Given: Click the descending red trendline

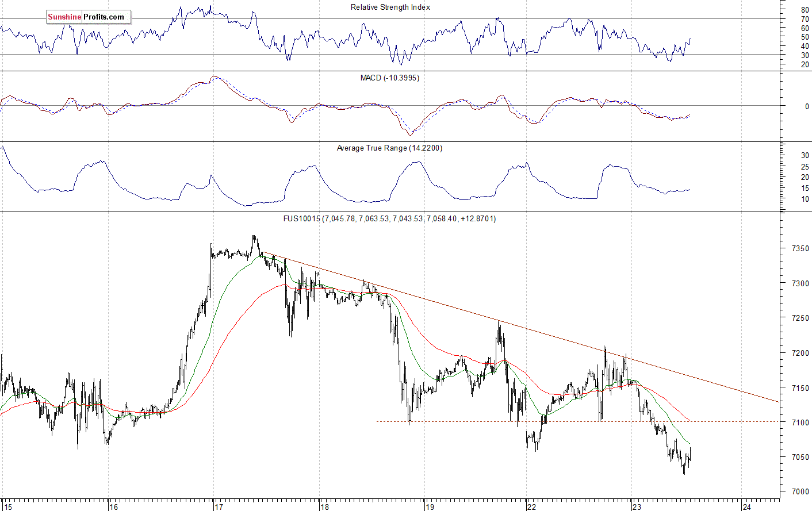Looking at the screenshot, I should tap(520, 328).
